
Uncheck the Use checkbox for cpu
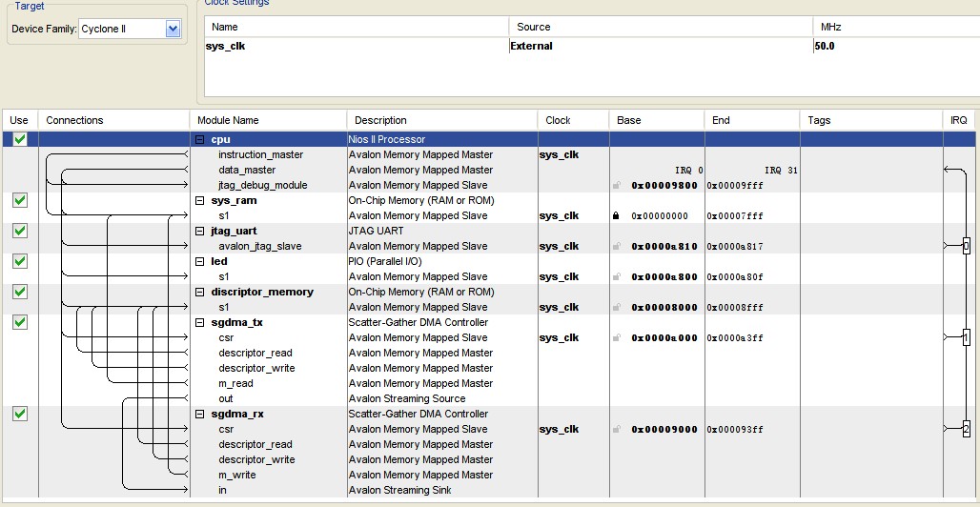[x=20, y=139]
